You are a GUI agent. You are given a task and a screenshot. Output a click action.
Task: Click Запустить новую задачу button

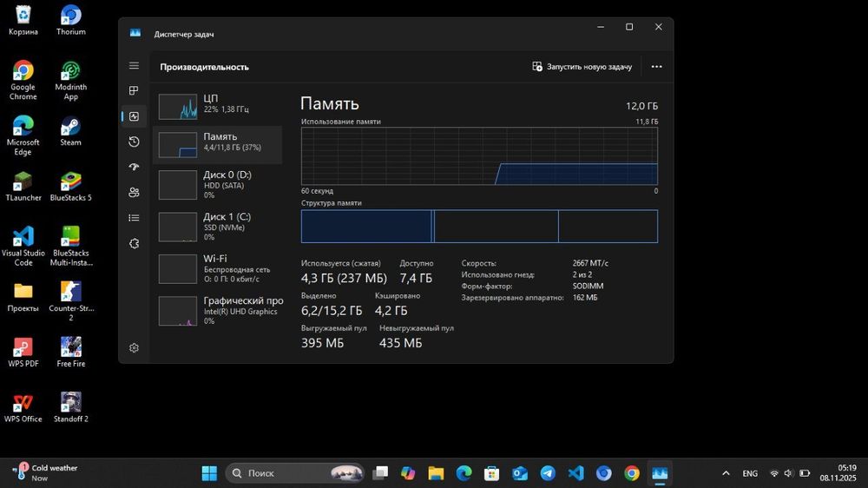pyautogui.click(x=582, y=67)
